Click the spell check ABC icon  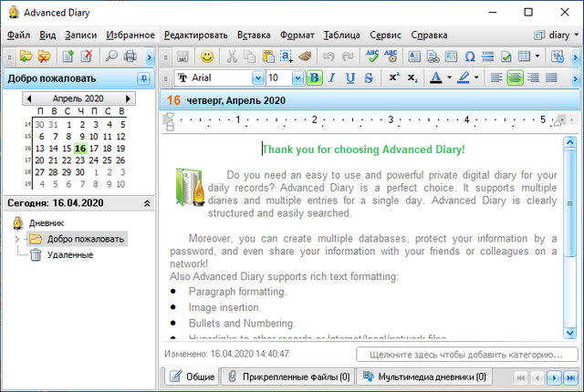pyautogui.click(x=371, y=57)
